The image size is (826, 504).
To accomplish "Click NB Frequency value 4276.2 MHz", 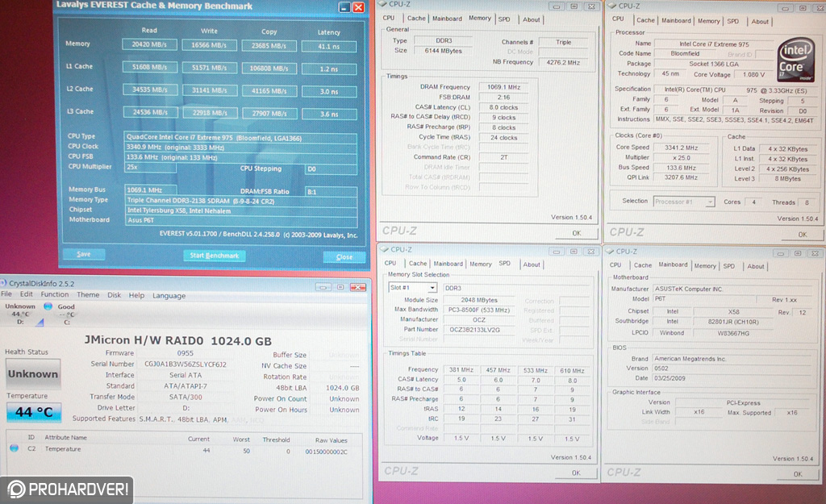I will (563, 62).
